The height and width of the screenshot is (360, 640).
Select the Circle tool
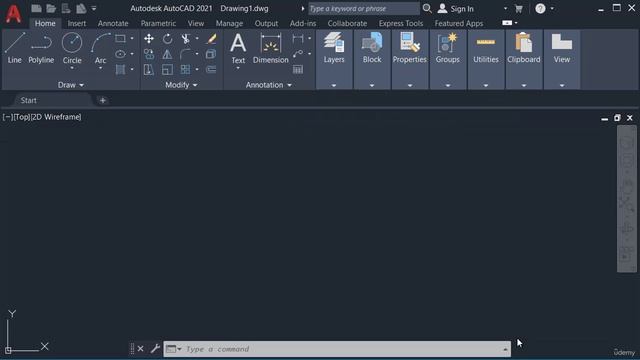(72, 48)
